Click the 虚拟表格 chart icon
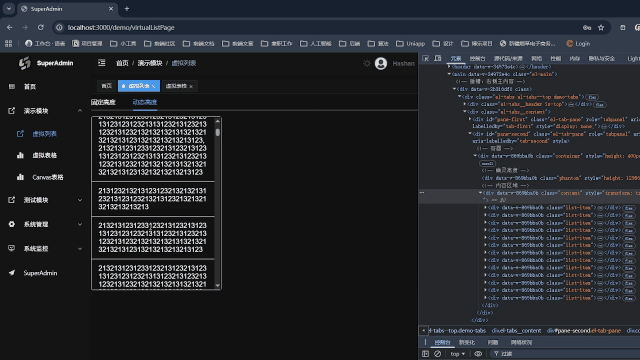The width and height of the screenshot is (640, 360). [20, 155]
